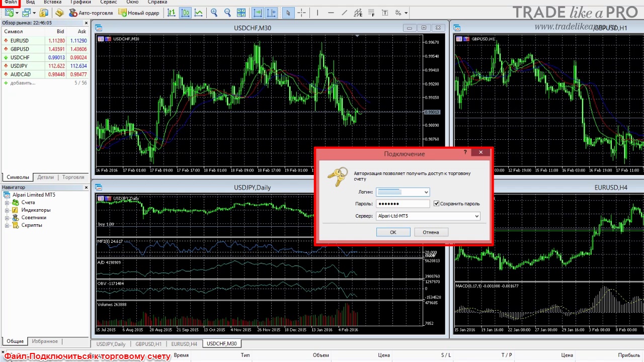Toggle the Сохранить пароль checkbox

436,204
